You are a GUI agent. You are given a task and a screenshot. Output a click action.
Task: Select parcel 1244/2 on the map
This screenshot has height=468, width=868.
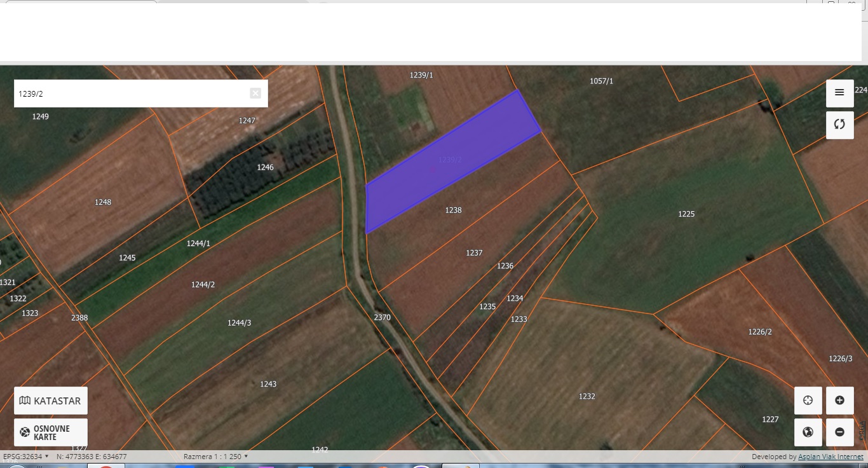203,285
